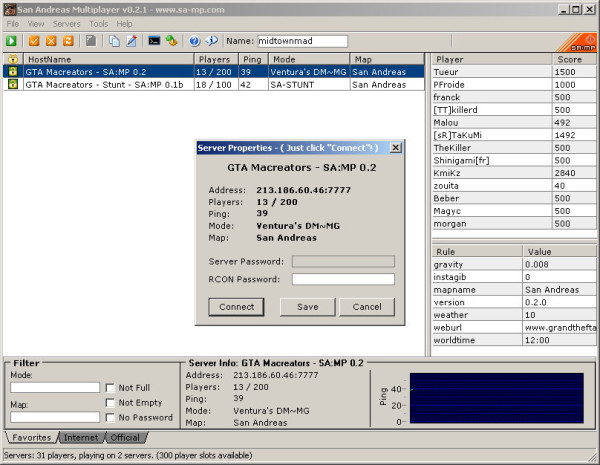Click Save in Server Properties dialog
The height and width of the screenshot is (465, 600).
pos(308,307)
